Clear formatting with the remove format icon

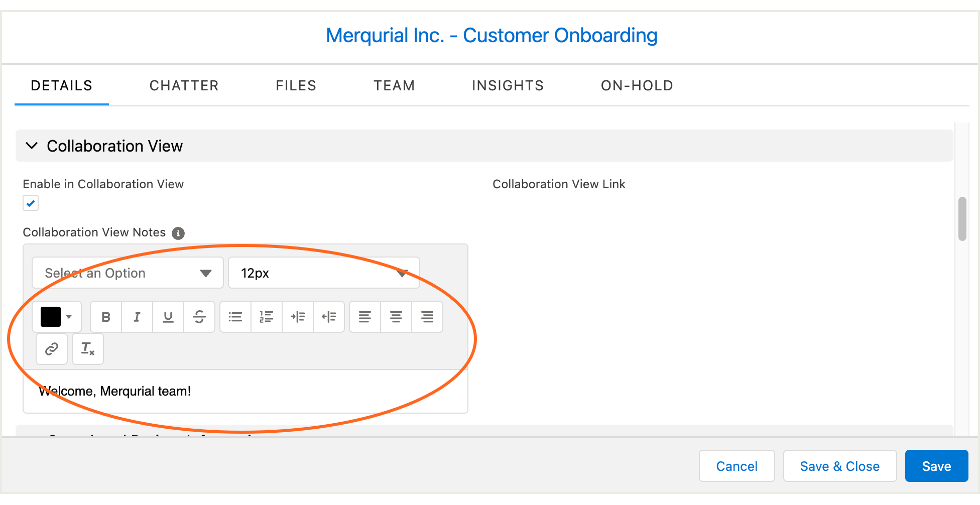click(87, 348)
